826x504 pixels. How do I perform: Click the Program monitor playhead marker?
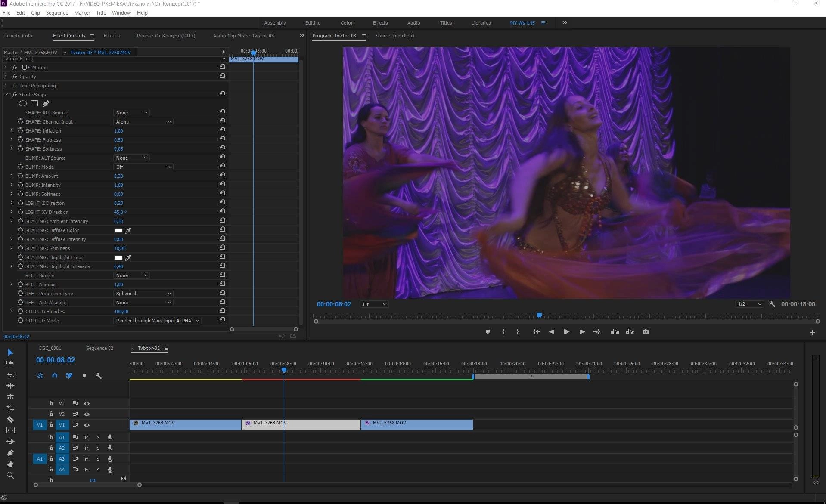(539, 315)
